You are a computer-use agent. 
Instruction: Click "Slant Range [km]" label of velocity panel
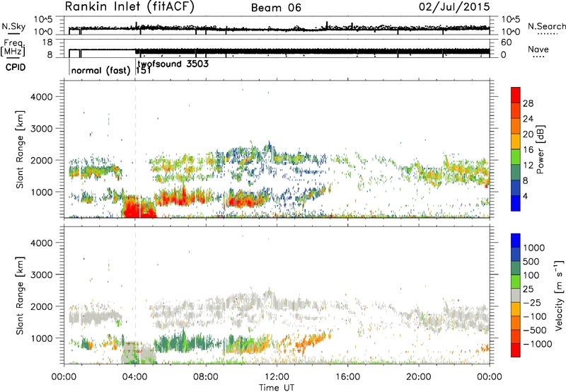(x=20, y=296)
